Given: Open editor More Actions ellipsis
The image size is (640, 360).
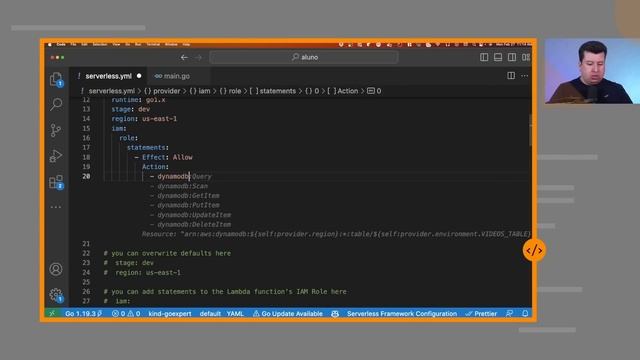Looking at the screenshot, I should click(x=524, y=76).
